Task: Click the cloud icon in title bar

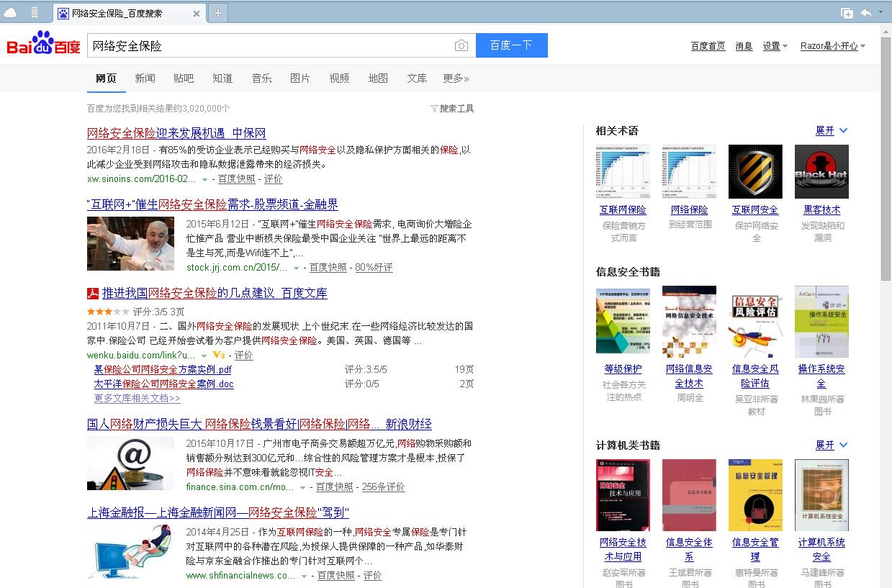Action: [10, 12]
